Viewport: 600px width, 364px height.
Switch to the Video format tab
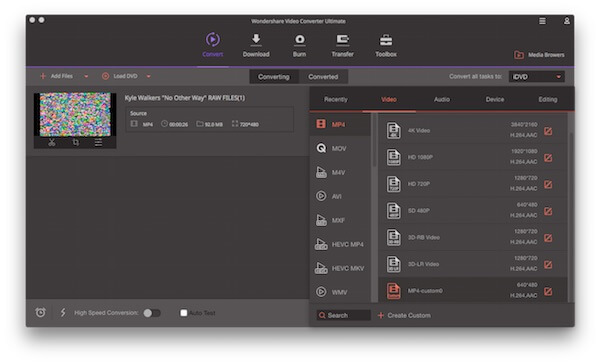click(x=389, y=100)
